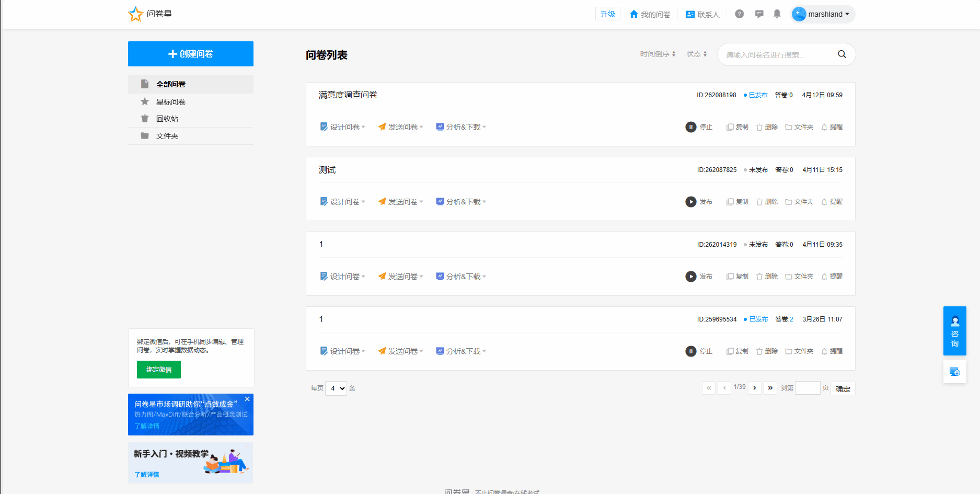The image size is (980, 494).
Task: Expand 发送问卷 dropdown for 测试 survey
Action: click(401, 202)
